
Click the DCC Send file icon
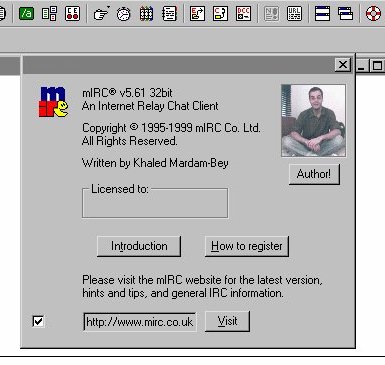pyautogui.click(x=197, y=13)
